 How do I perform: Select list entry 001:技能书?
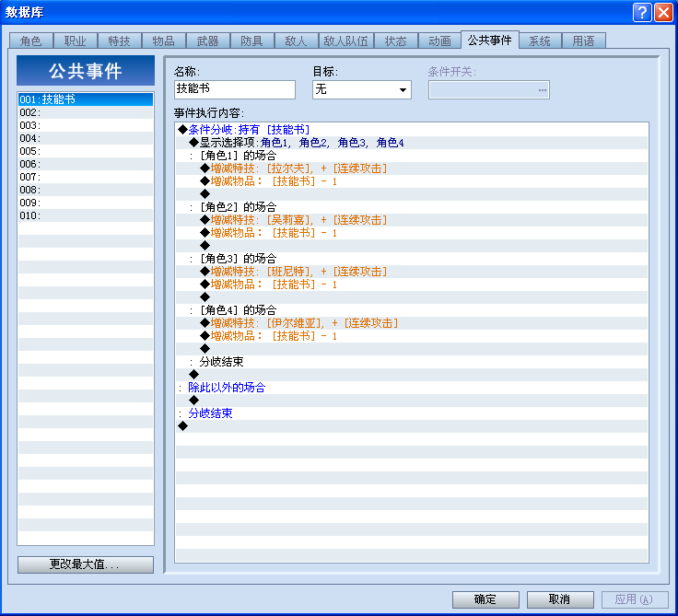pyautogui.click(x=86, y=99)
